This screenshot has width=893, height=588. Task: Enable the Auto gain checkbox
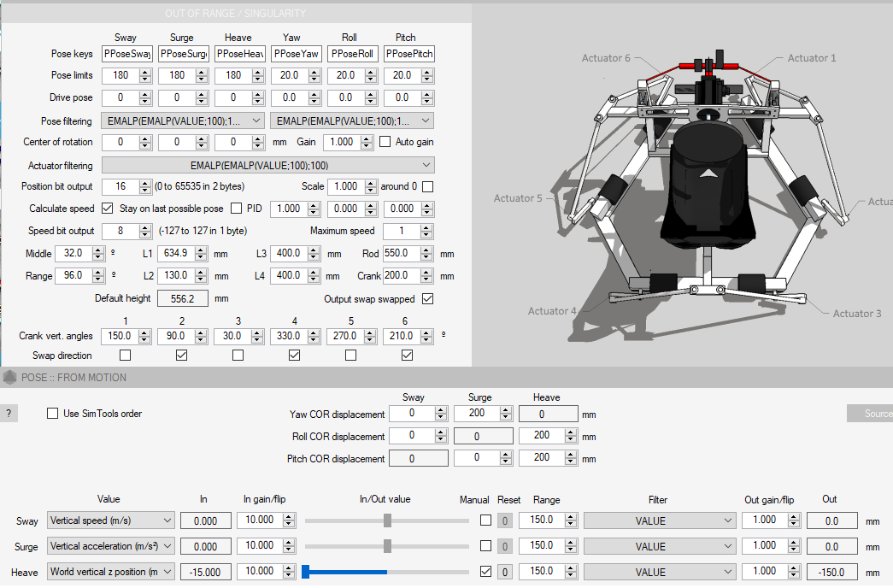tap(385, 142)
